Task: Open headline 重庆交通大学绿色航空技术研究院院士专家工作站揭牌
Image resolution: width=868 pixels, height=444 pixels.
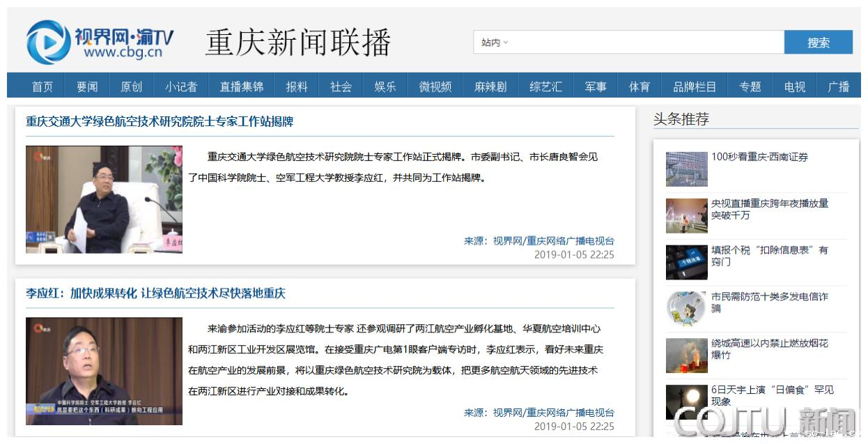Action: point(160,121)
